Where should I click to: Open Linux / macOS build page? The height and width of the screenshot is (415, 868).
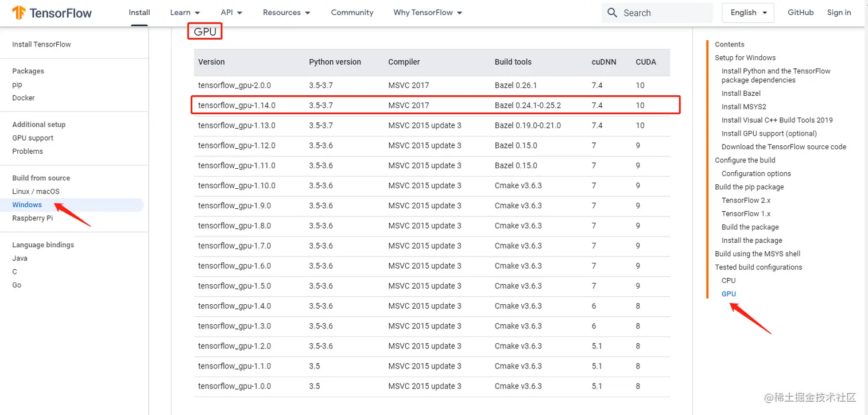(x=36, y=191)
